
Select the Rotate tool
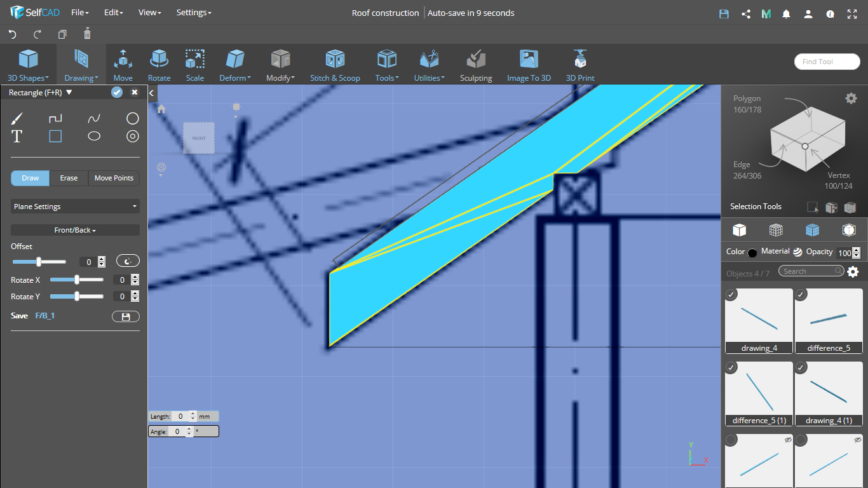pyautogui.click(x=159, y=65)
